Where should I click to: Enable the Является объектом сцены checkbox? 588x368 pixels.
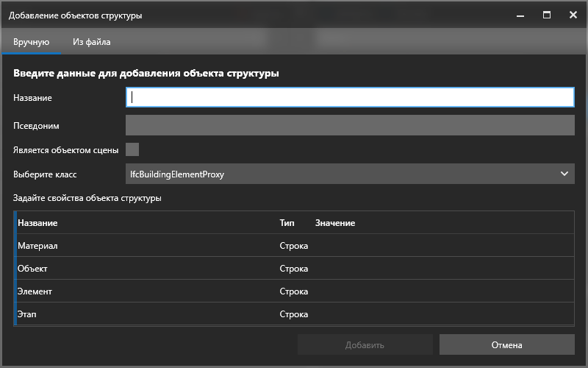(132, 149)
